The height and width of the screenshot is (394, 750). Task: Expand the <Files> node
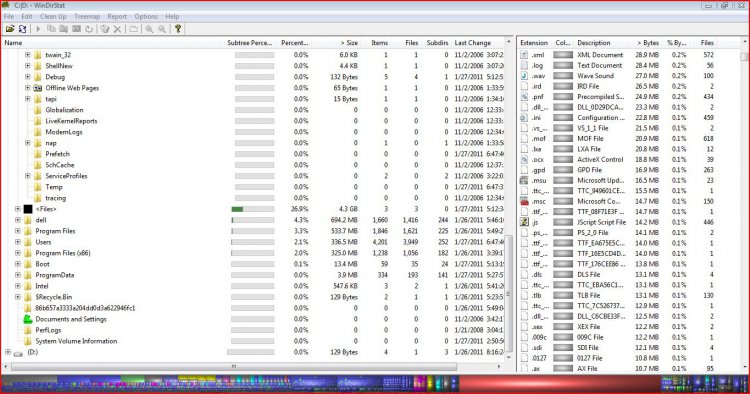pos(18,209)
